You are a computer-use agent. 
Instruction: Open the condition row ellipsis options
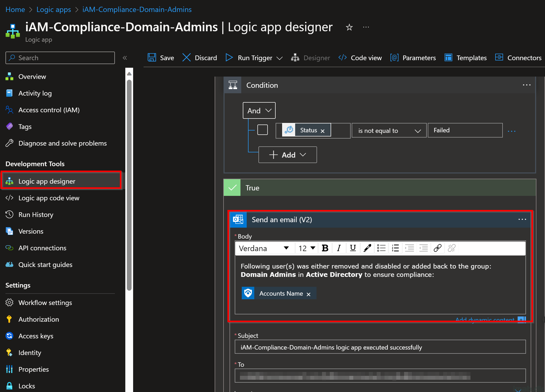click(512, 131)
